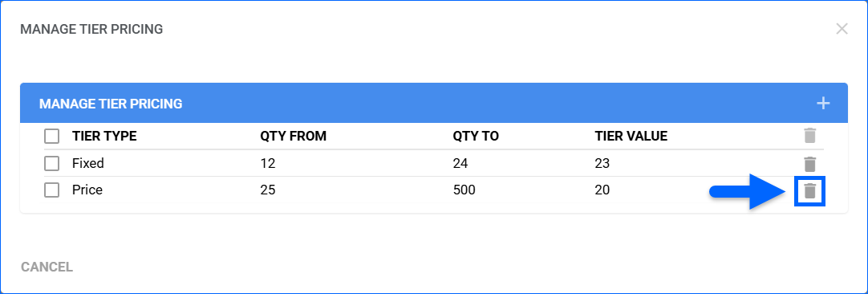Click the Qty To value 500

pos(464,190)
